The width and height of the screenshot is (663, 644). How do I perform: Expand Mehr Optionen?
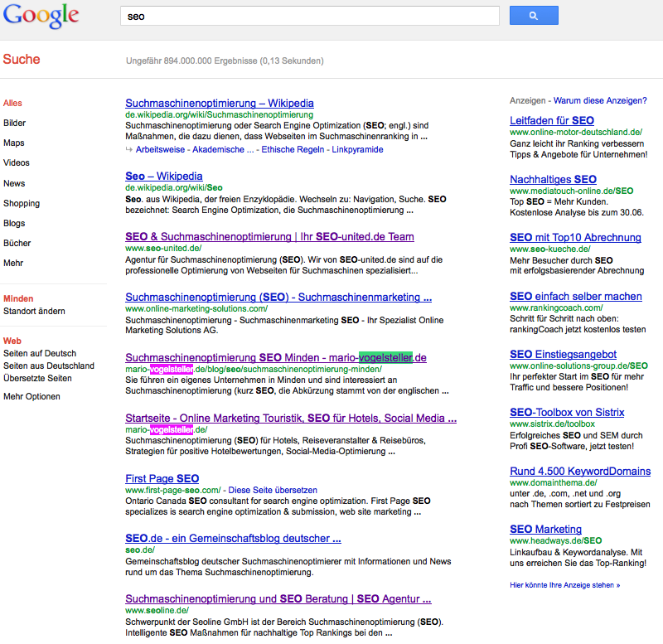pyautogui.click(x=31, y=397)
